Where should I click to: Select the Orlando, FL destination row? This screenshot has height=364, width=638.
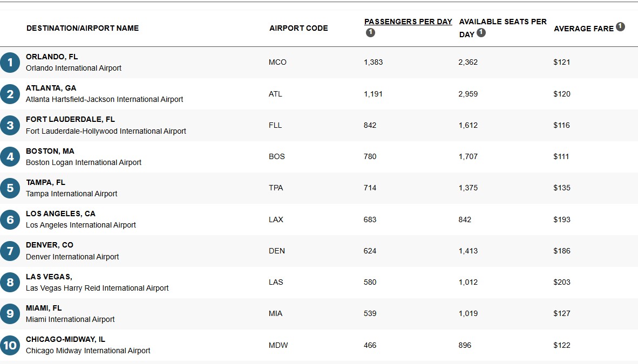coord(52,57)
